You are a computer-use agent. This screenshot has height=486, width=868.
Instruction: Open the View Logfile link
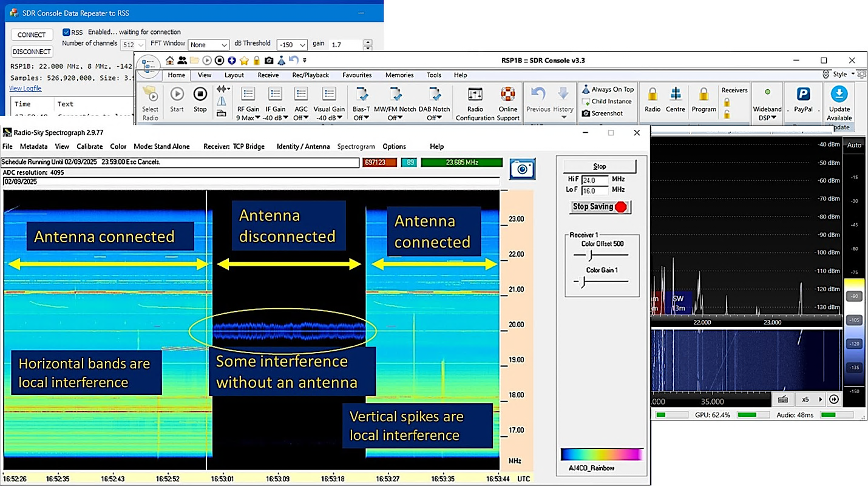tap(25, 89)
